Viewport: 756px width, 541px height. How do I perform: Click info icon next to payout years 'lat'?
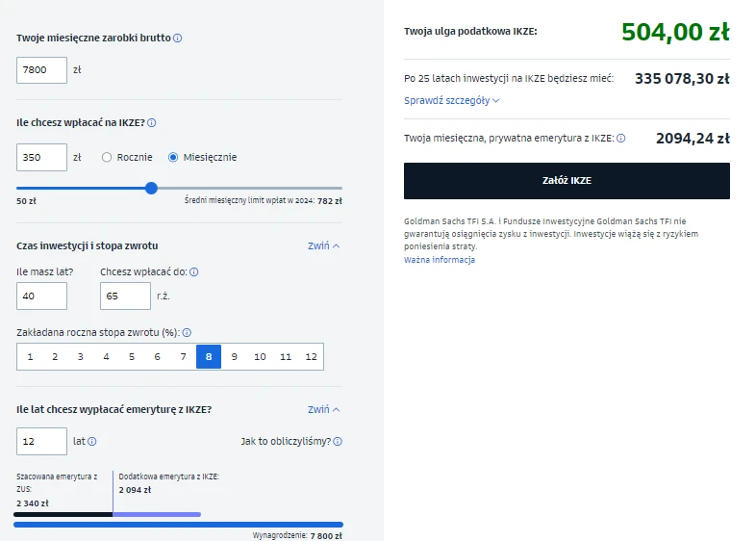tap(92, 442)
